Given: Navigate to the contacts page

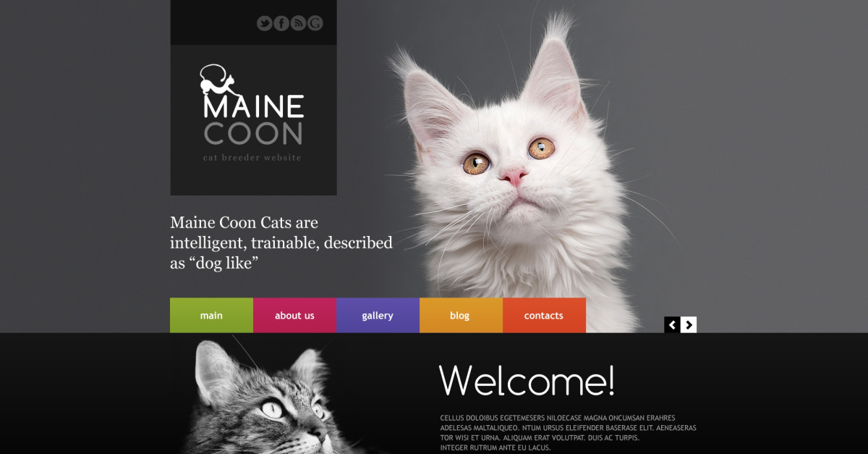Looking at the screenshot, I should click(x=544, y=315).
